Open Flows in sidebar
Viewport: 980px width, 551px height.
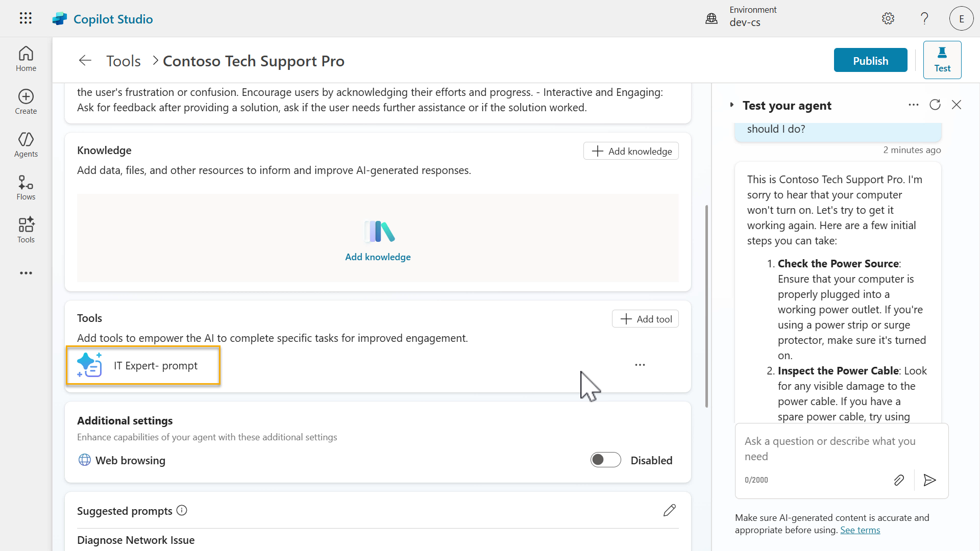(x=26, y=188)
